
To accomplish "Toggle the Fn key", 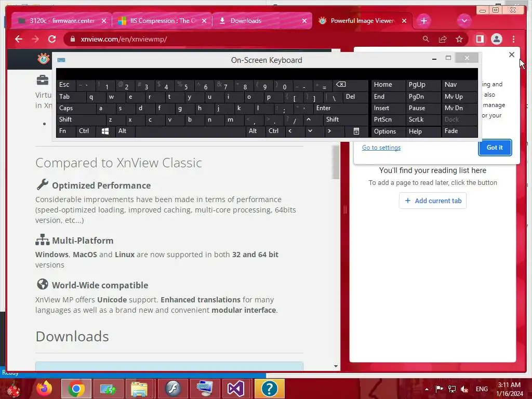I will tap(66, 131).
